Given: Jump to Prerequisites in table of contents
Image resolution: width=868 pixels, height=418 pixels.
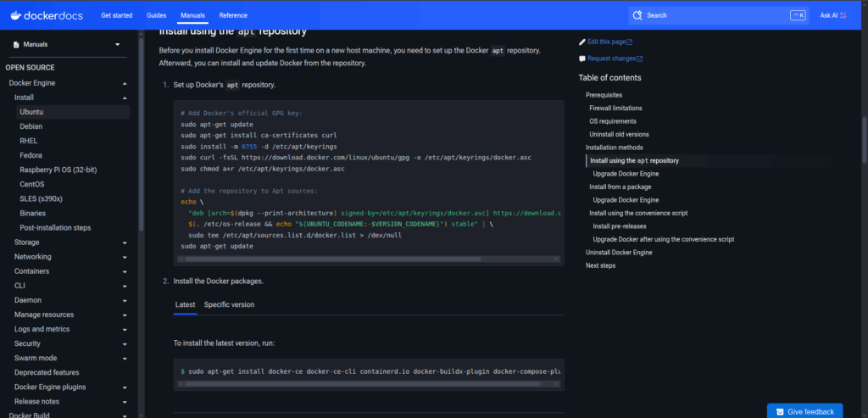Looking at the screenshot, I should (x=604, y=95).
